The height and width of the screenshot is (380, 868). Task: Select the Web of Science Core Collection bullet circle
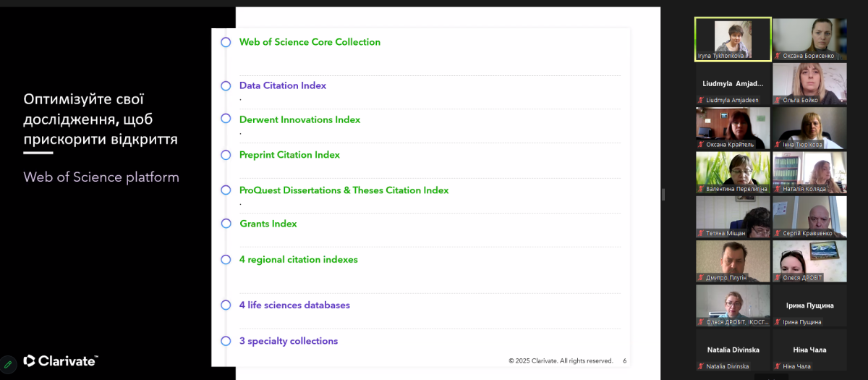coord(226,42)
